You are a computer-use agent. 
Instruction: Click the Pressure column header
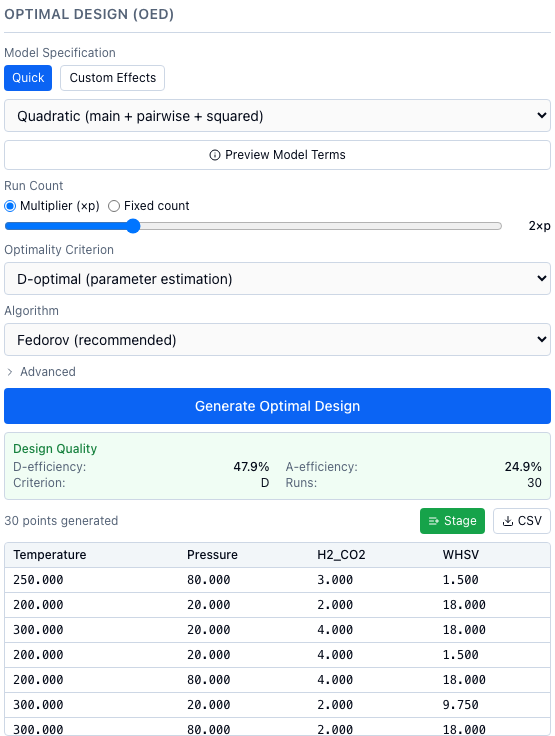[212, 555]
